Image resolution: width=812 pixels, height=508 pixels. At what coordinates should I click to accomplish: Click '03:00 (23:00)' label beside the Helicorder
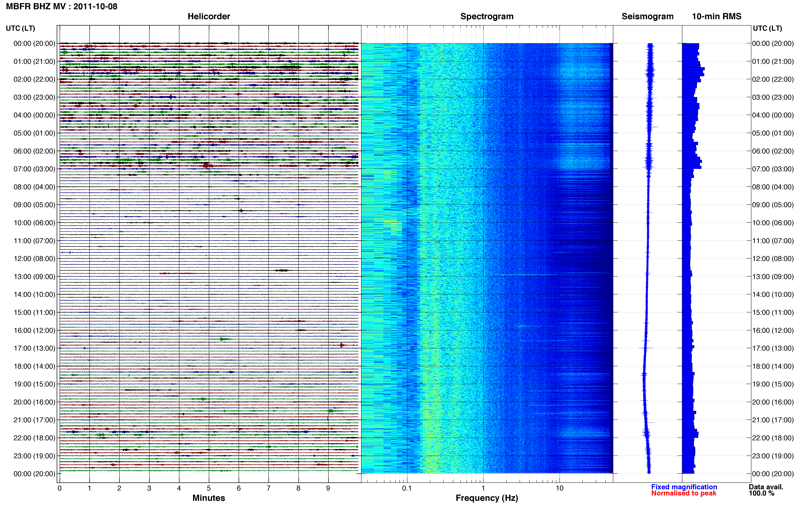35,97
